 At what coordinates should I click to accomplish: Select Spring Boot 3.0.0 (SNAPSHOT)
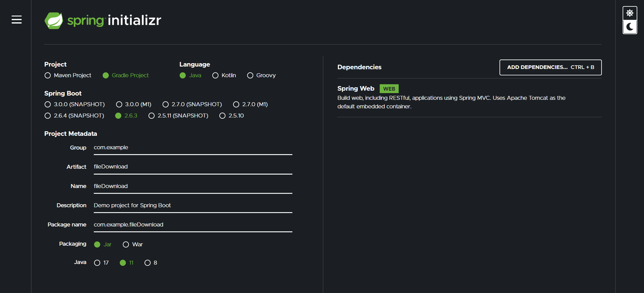pyautogui.click(x=75, y=104)
